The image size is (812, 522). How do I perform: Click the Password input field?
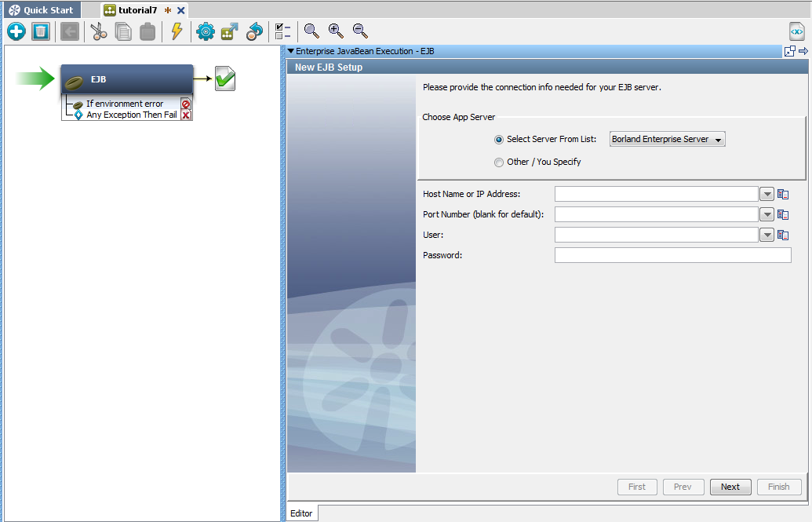pyautogui.click(x=671, y=254)
